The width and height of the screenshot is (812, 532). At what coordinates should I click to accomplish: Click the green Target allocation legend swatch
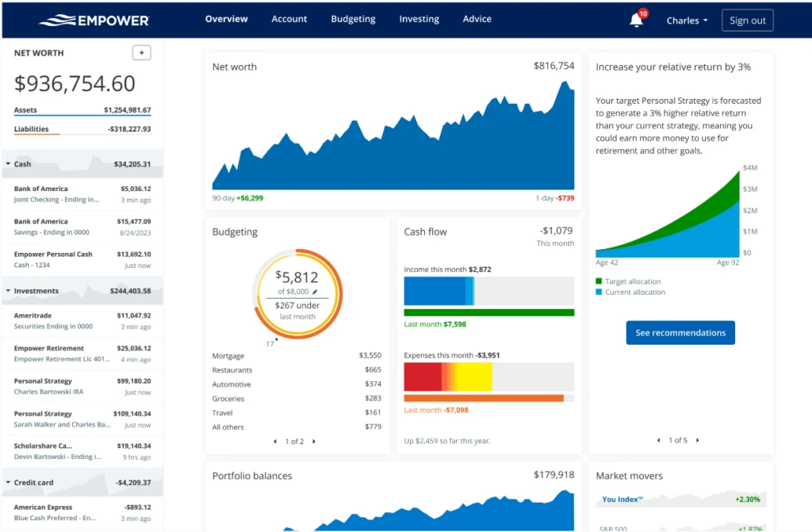point(599,281)
